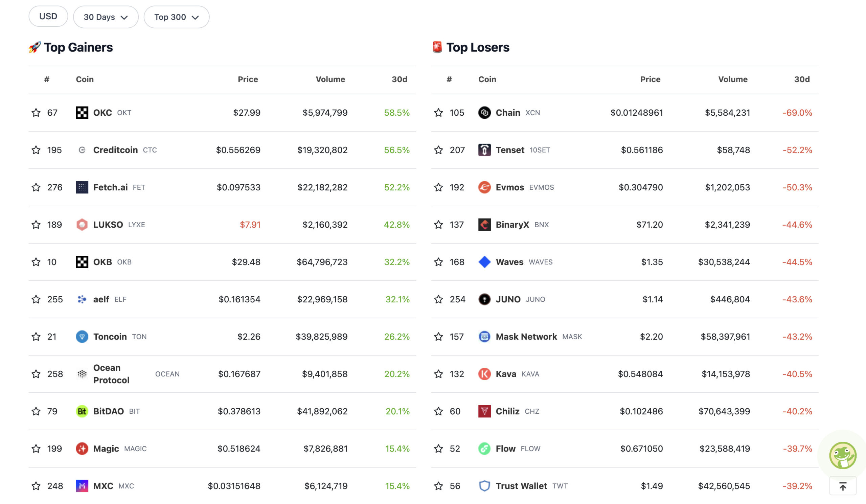Click the Magic red logo
Image resolution: width=866 pixels, height=504 pixels.
[82, 449]
